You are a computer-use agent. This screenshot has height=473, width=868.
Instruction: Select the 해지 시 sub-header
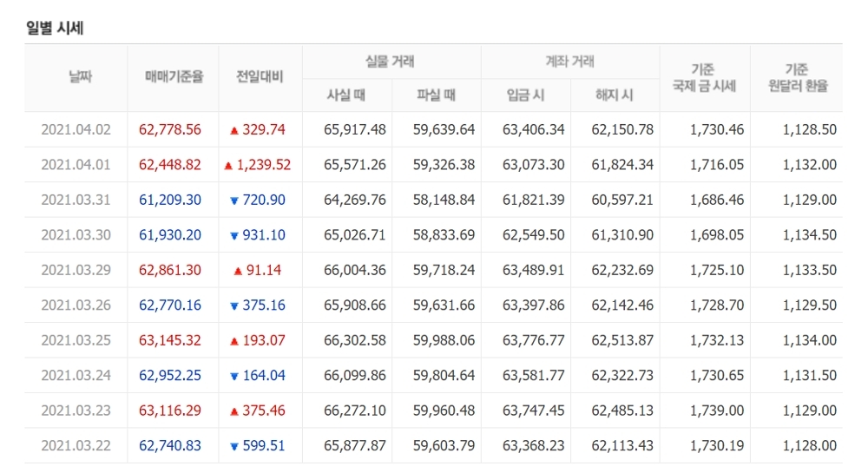tap(615, 95)
